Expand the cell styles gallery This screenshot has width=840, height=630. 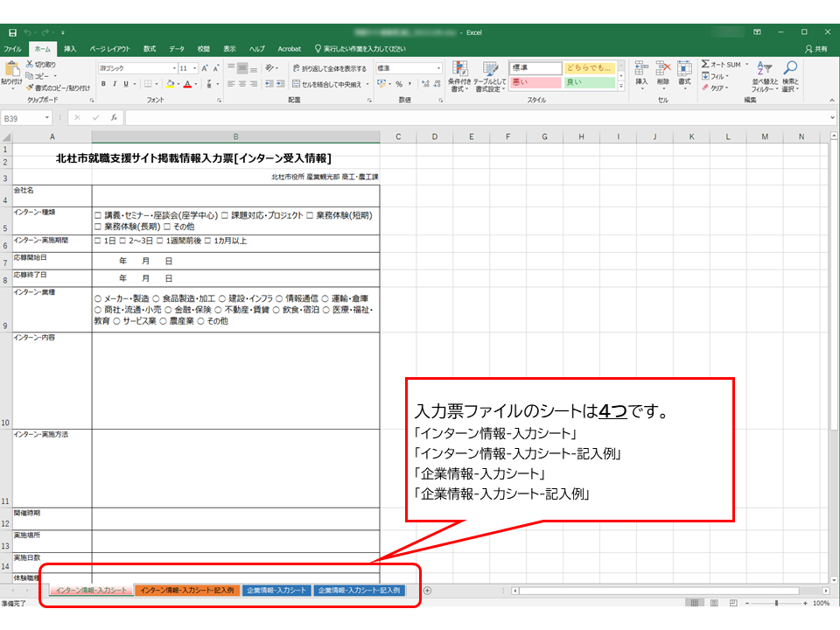click(621, 86)
